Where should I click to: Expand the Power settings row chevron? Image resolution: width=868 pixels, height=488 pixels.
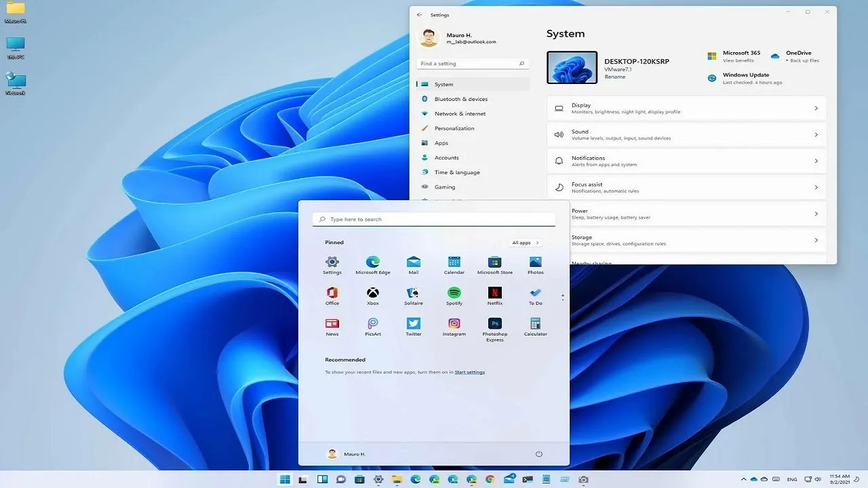[816, 213]
